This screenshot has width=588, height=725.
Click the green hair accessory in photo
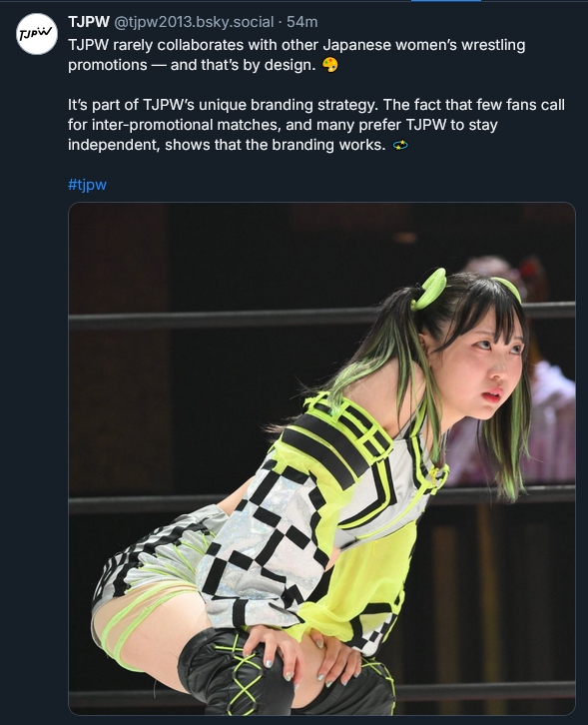pyautogui.click(x=429, y=290)
